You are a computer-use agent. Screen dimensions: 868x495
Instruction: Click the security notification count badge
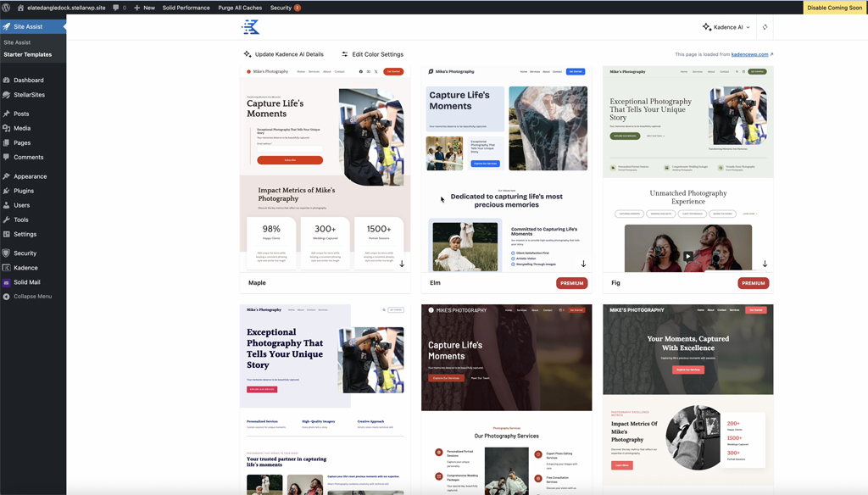(x=298, y=8)
